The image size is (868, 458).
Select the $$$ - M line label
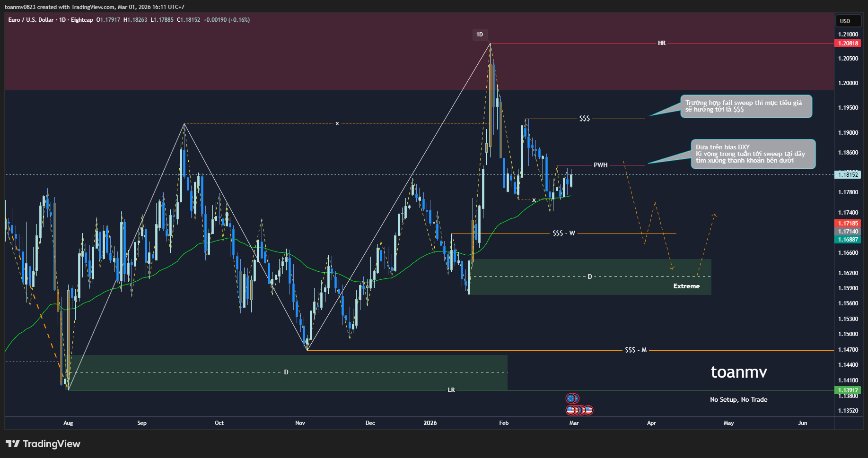tap(636, 350)
